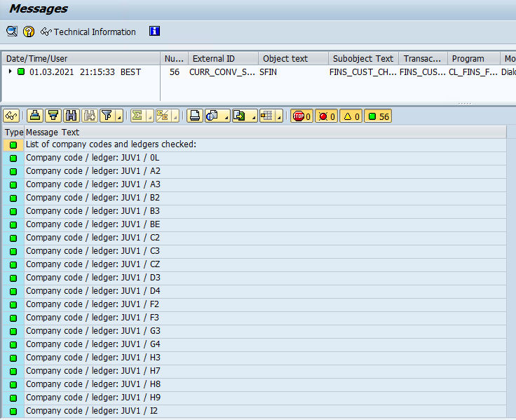Viewport: 516px width, 420px height.
Task: Sort messages in descending order
Action: (x=53, y=116)
